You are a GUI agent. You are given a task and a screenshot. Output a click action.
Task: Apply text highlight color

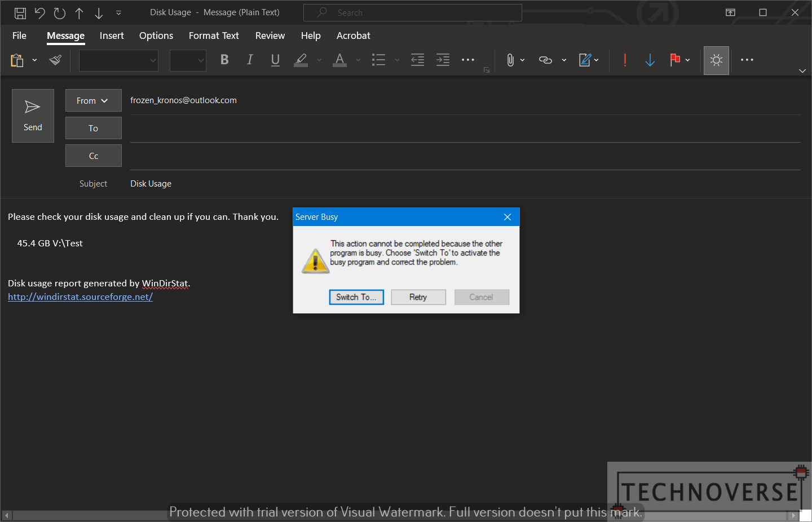[301, 60]
